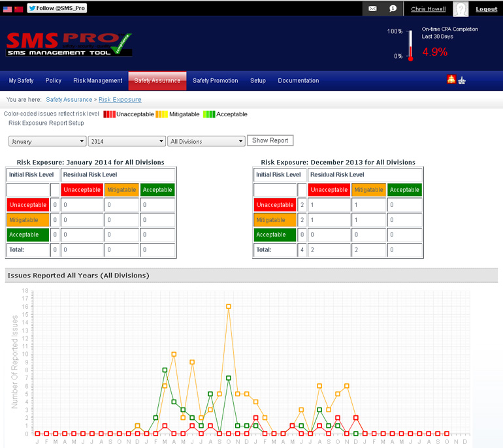
Task: Click the green data point at 7
Action: pos(229,378)
